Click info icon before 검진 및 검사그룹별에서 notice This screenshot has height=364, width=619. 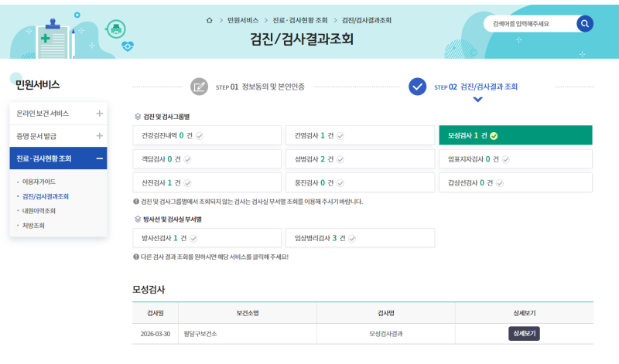136,202
